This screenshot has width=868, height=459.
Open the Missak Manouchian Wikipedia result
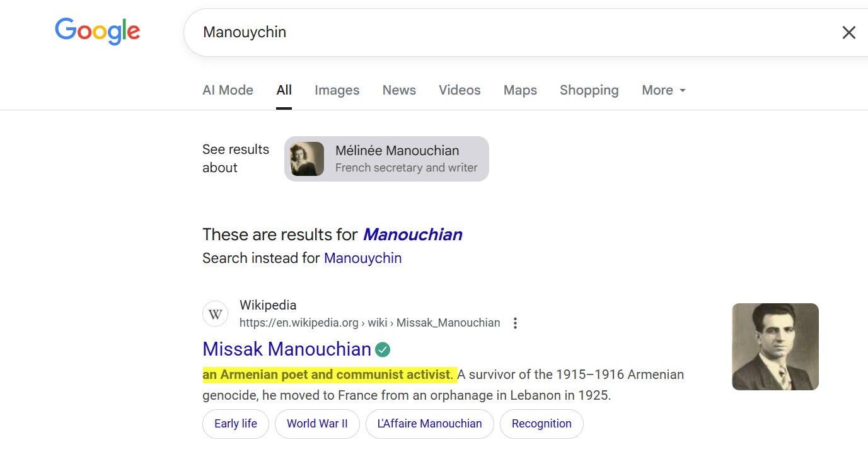point(287,349)
